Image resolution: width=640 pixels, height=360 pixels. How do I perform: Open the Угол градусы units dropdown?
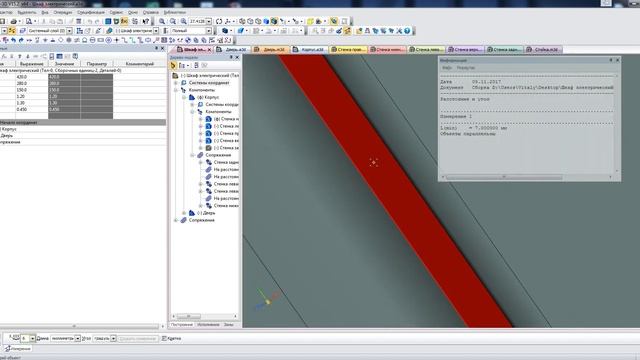113,338
